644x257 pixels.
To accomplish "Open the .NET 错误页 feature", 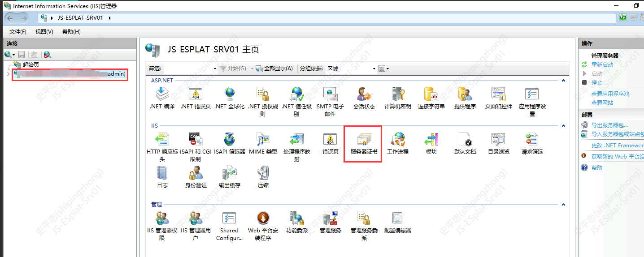I will point(196,99).
